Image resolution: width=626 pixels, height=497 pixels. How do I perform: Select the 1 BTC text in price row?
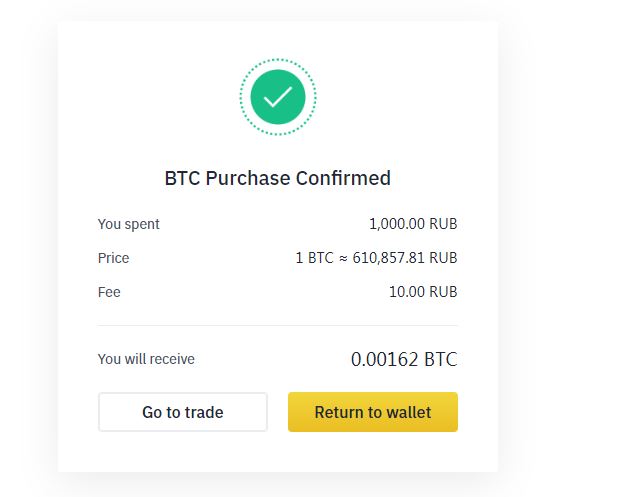tap(314, 258)
